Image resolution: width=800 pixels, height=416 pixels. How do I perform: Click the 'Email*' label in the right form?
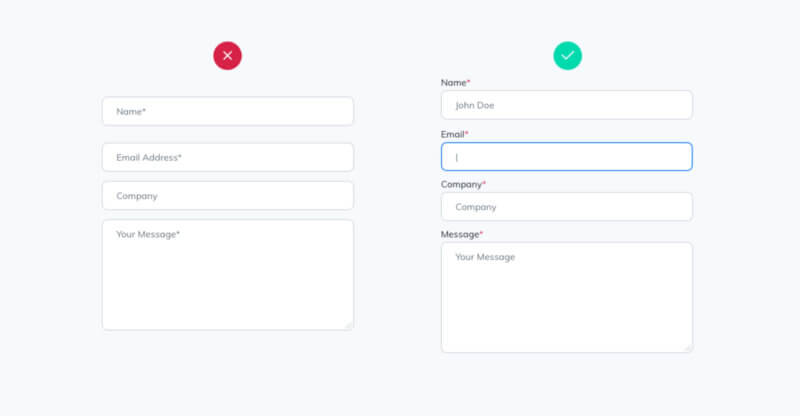click(x=455, y=134)
